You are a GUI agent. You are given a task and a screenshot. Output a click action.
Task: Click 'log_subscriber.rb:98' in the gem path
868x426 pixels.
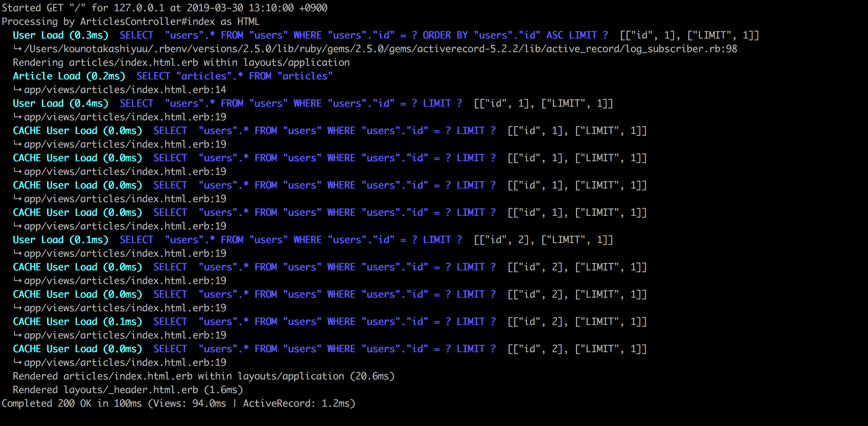pyautogui.click(x=681, y=49)
